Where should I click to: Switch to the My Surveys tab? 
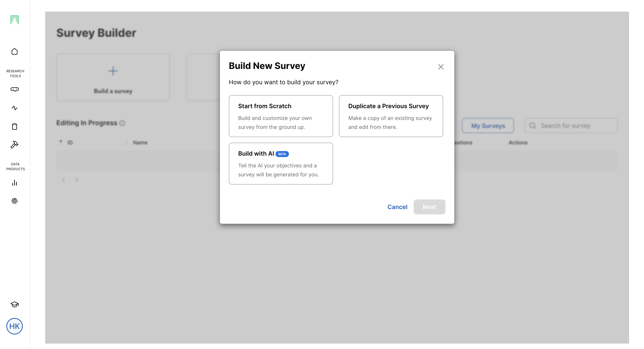click(x=488, y=126)
